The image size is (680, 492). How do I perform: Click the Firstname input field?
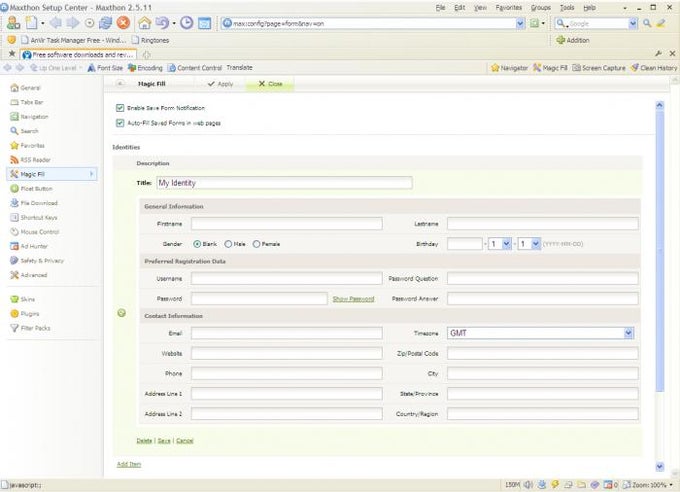click(x=287, y=223)
